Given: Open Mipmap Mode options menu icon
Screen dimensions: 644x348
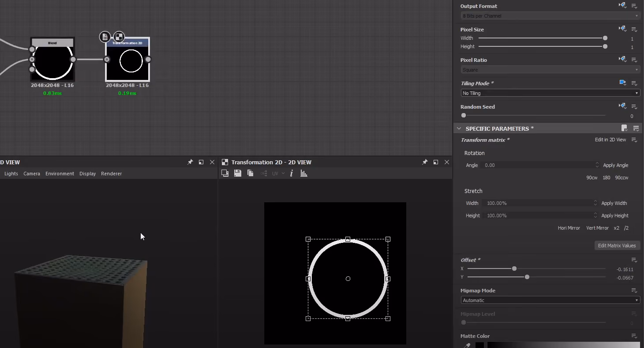Looking at the screenshot, I should 634,291.
